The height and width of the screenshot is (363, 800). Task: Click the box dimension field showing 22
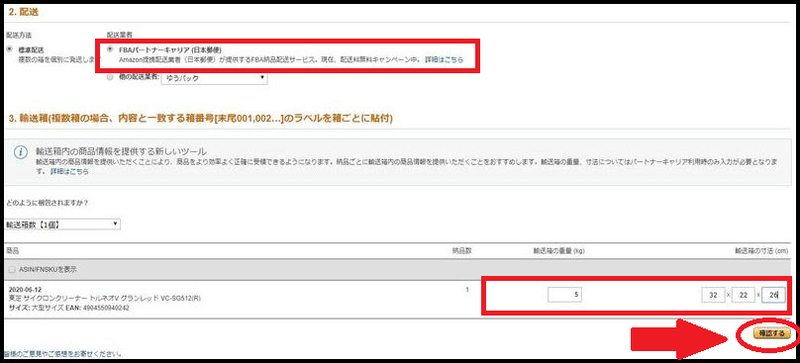coord(743,295)
